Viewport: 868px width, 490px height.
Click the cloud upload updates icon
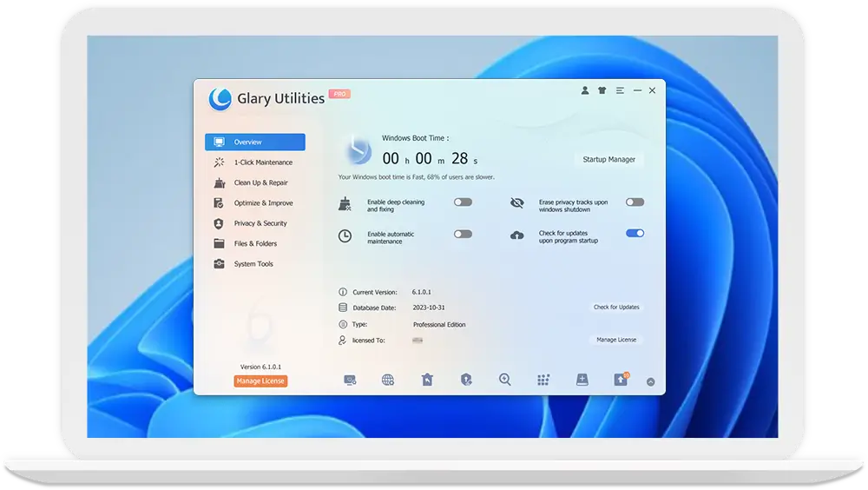tap(517, 235)
